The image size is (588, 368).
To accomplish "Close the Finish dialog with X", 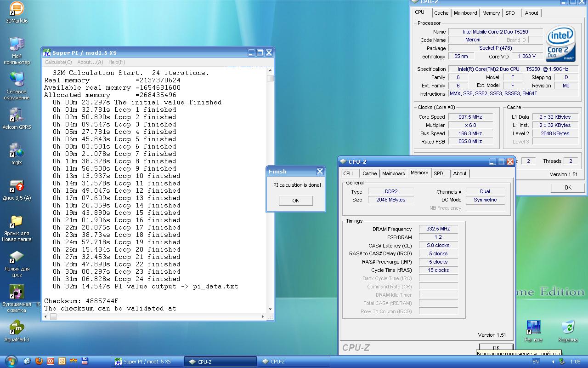I will (x=320, y=171).
